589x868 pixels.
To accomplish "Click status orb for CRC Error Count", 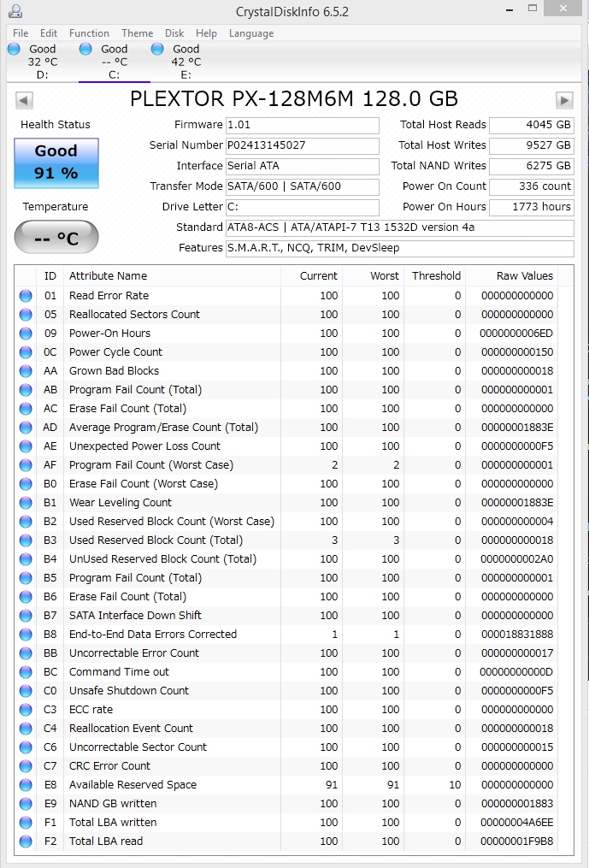I will tap(26, 766).
